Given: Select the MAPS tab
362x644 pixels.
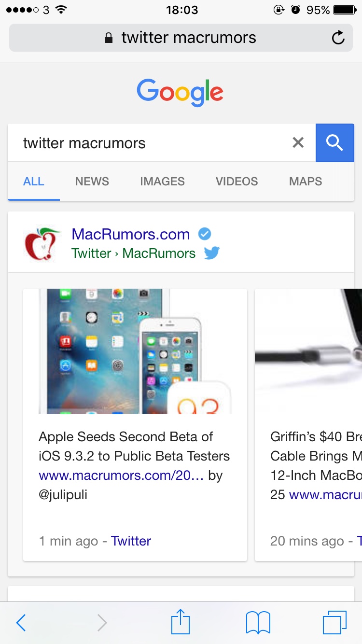Looking at the screenshot, I should [x=306, y=182].
